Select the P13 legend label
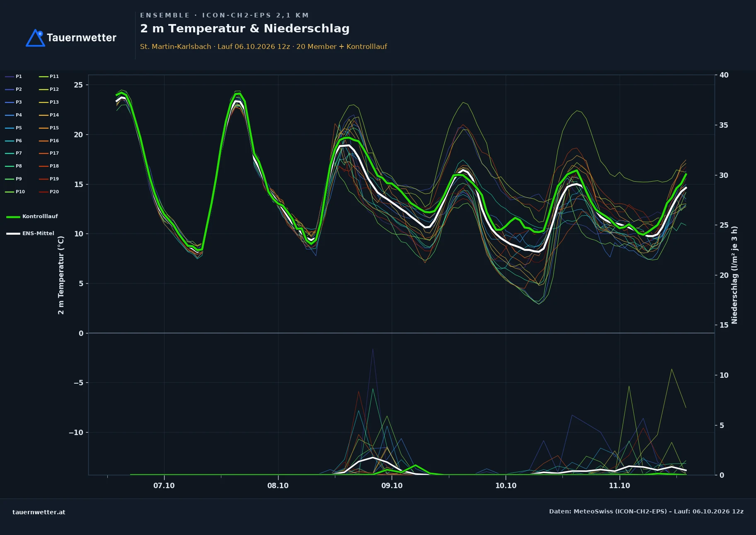This screenshot has height=535, width=756. pyautogui.click(x=54, y=102)
